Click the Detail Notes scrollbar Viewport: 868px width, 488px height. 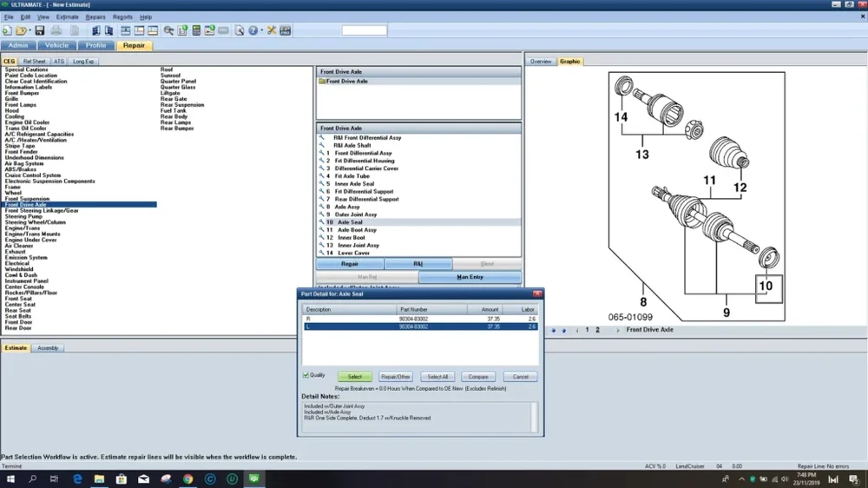534,417
